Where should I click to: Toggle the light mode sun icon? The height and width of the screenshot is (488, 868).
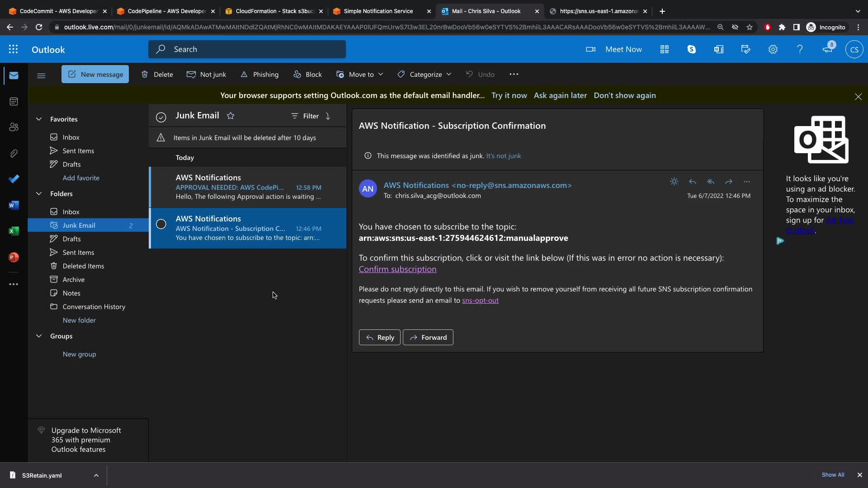674,182
